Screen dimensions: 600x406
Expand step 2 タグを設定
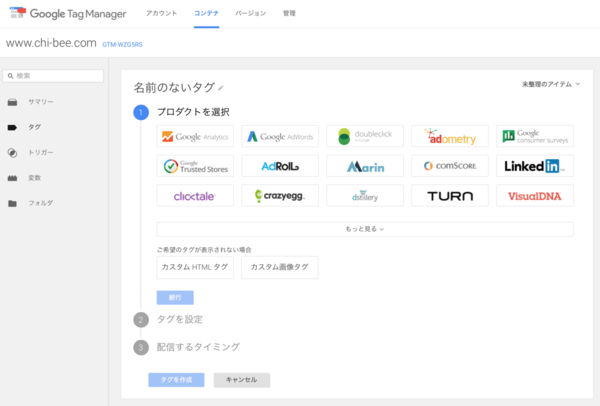[180, 320]
